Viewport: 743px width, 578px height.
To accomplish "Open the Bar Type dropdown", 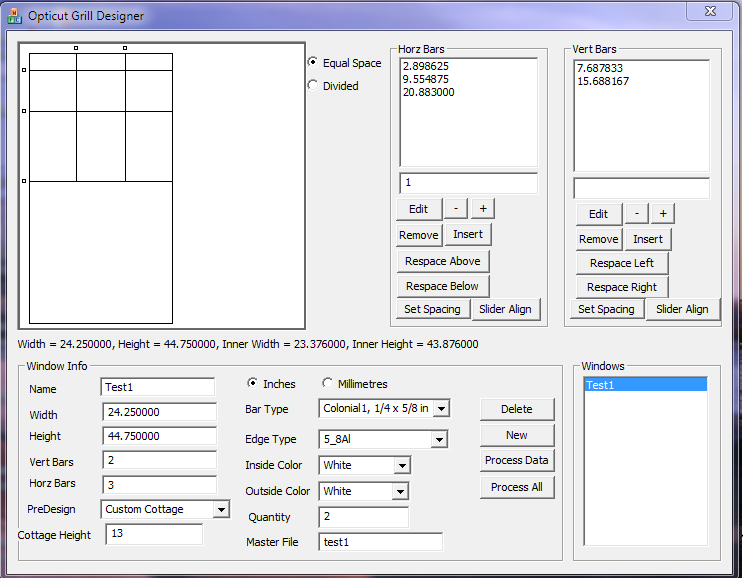I will click(x=441, y=408).
